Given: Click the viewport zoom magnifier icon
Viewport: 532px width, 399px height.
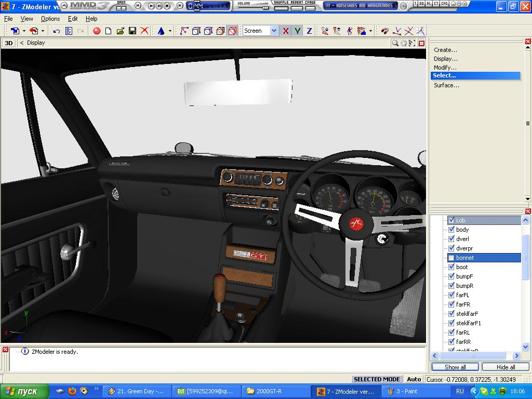Looking at the screenshot, I should pos(395,43).
